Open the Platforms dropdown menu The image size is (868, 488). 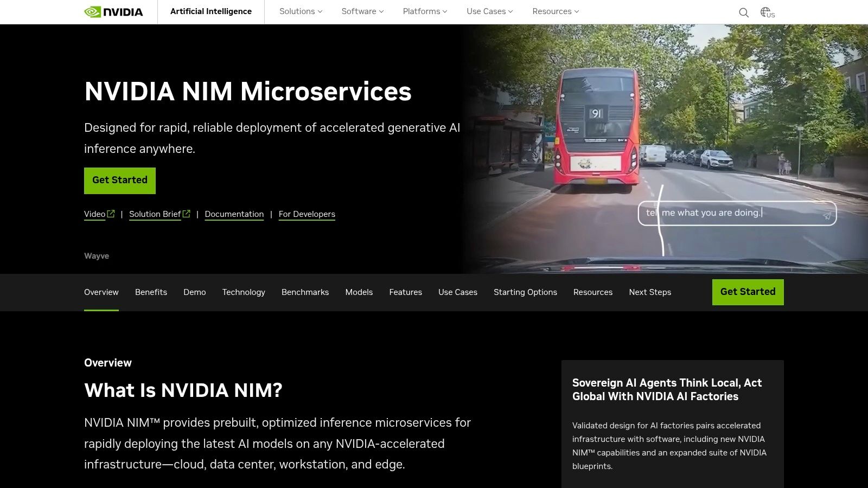pyautogui.click(x=425, y=11)
